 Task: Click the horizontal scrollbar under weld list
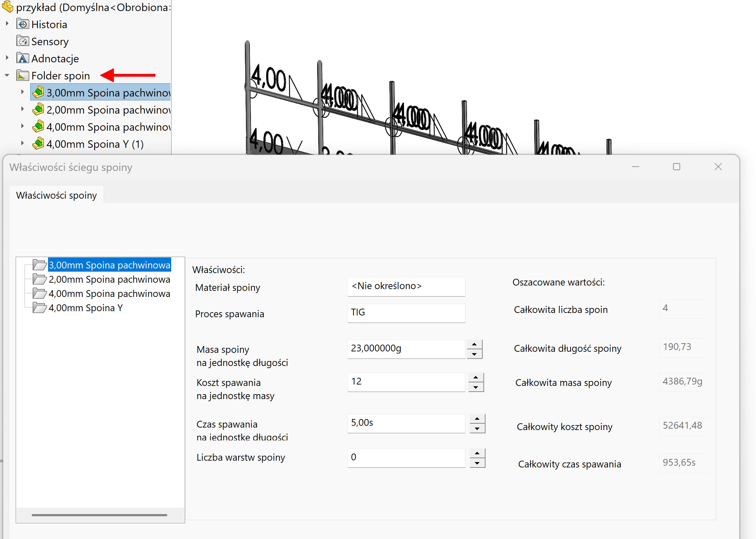pos(99,515)
